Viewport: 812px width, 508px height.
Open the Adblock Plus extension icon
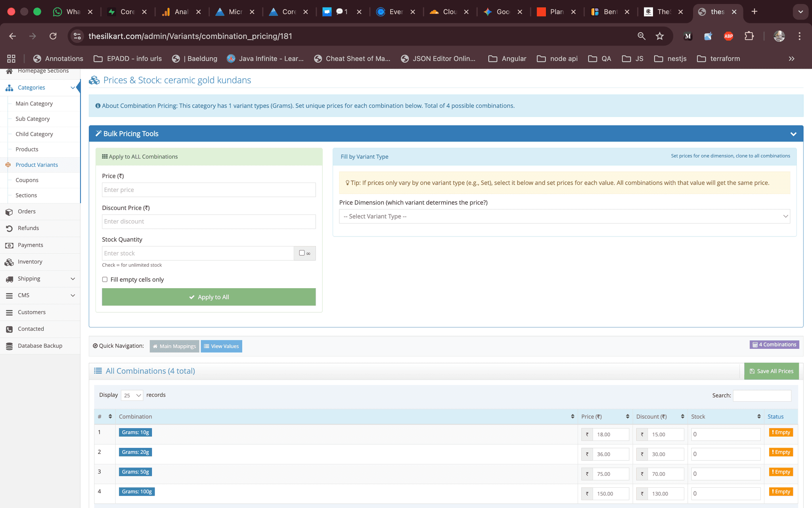(728, 36)
